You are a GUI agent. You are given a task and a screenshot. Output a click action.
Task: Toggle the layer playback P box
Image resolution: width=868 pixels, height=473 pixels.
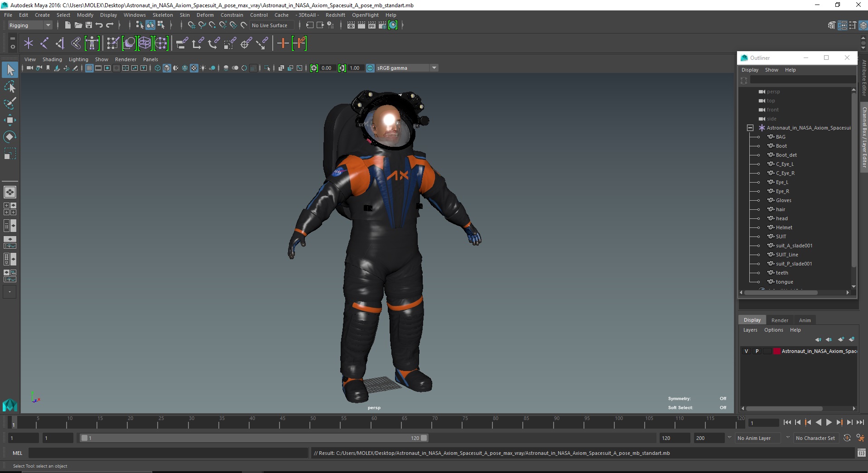pos(757,351)
